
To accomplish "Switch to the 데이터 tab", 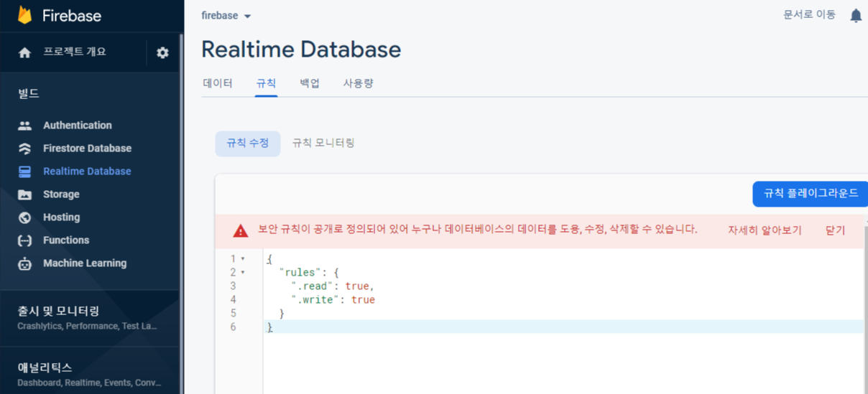I will click(x=218, y=83).
